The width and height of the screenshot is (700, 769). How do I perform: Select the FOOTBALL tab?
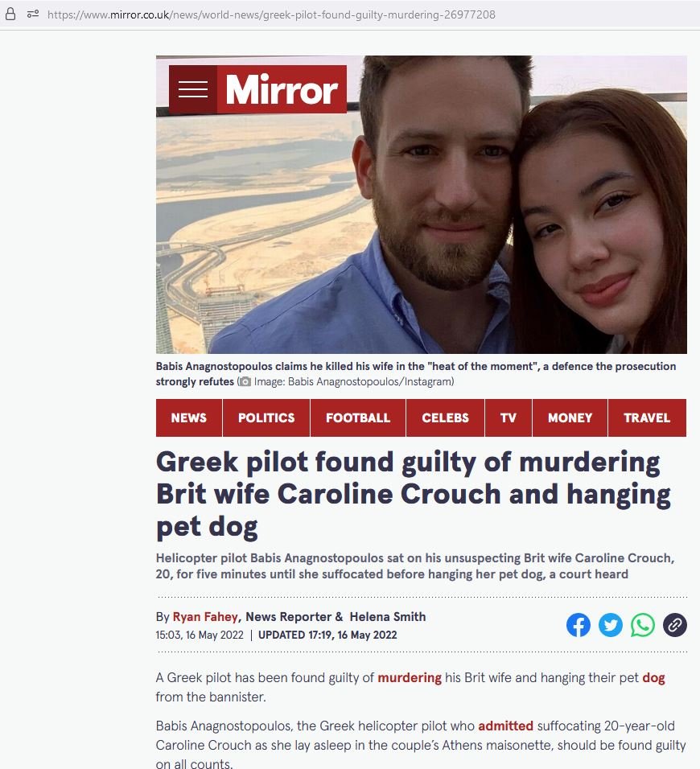(x=358, y=417)
